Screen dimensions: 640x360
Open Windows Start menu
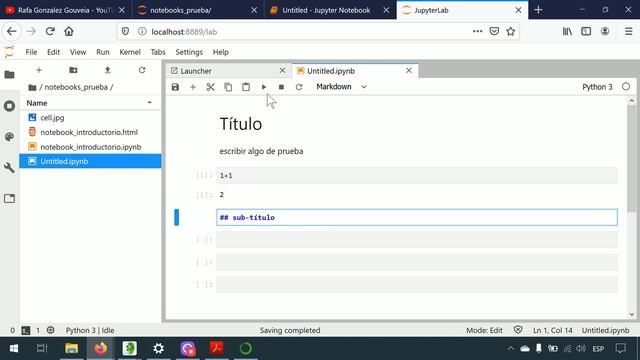pos(13,349)
